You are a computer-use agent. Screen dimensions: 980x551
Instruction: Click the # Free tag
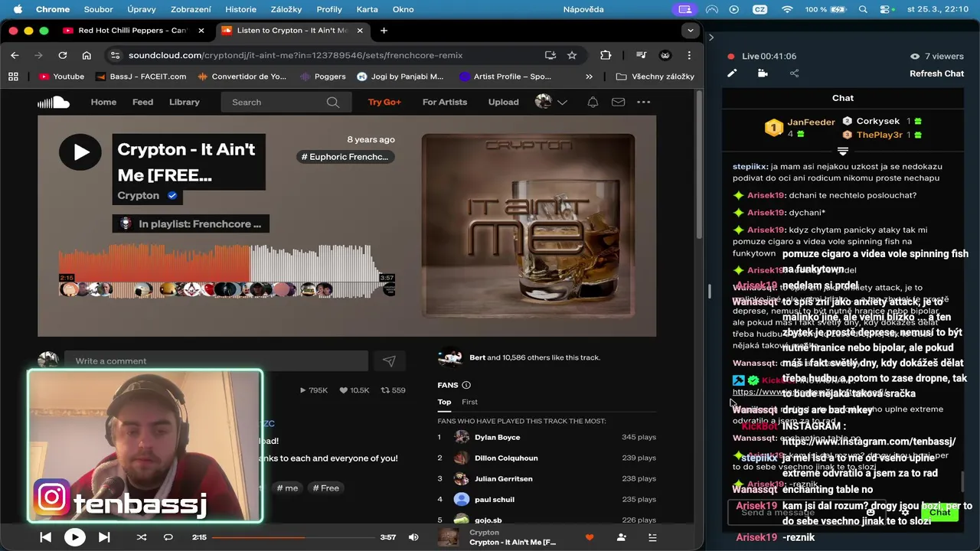(x=325, y=487)
